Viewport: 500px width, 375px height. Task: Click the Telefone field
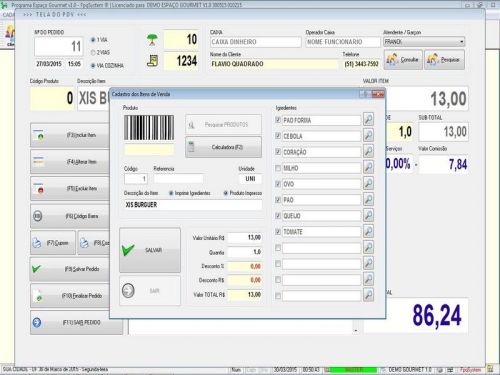[361, 64]
